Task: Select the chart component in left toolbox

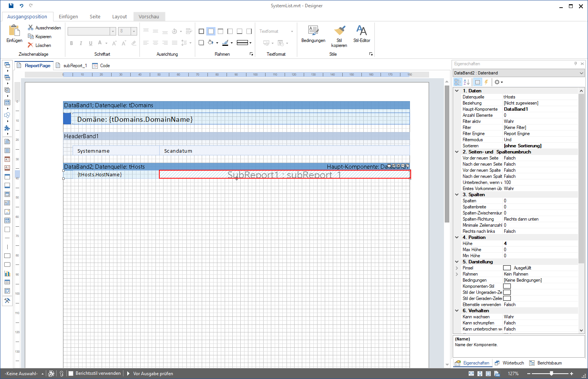Action: 7,273
